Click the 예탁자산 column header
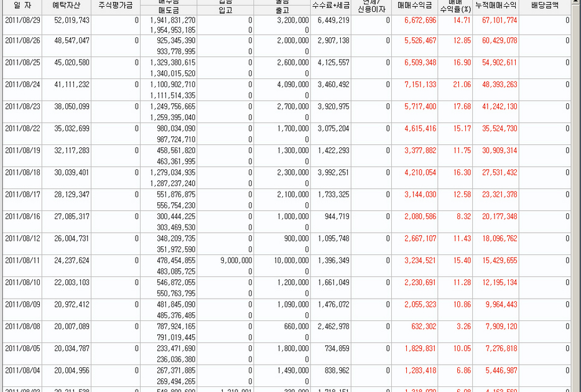This screenshot has width=581, height=392. [66, 6]
